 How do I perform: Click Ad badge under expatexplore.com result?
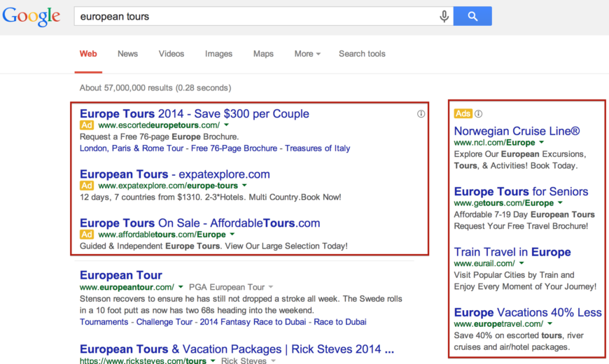87,185
